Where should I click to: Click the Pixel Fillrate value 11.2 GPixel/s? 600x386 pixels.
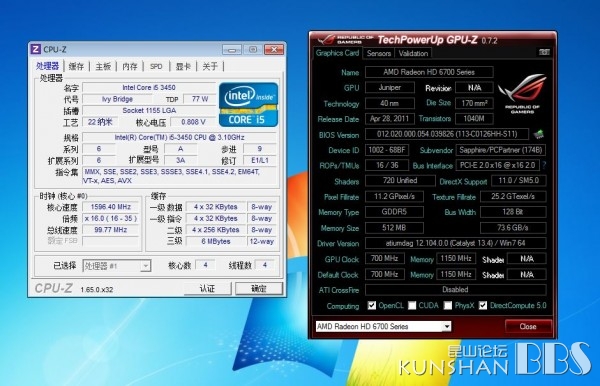coord(394,197)
